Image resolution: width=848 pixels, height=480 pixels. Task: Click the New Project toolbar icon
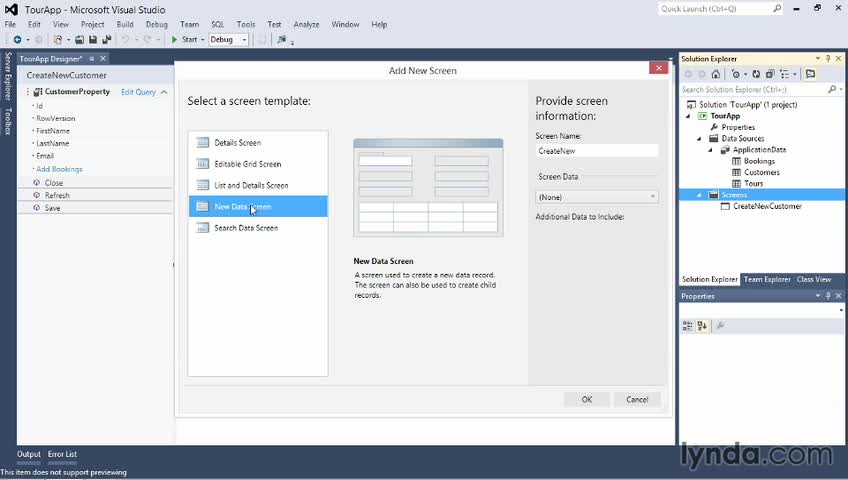click(57, 39)
